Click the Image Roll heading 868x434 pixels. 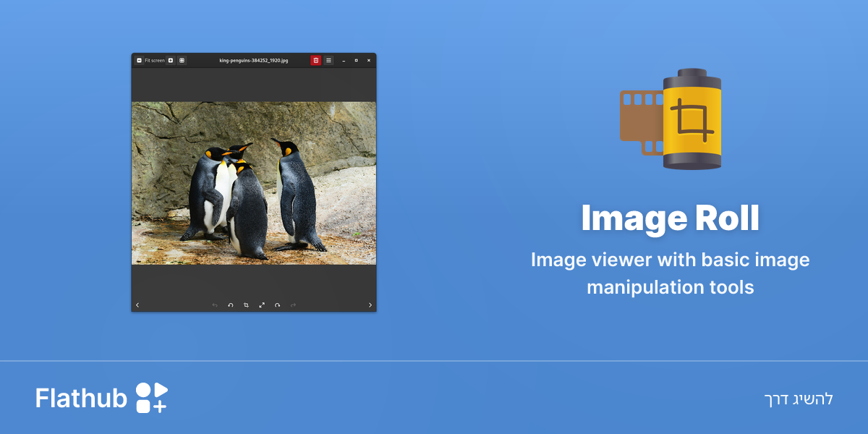671,218
